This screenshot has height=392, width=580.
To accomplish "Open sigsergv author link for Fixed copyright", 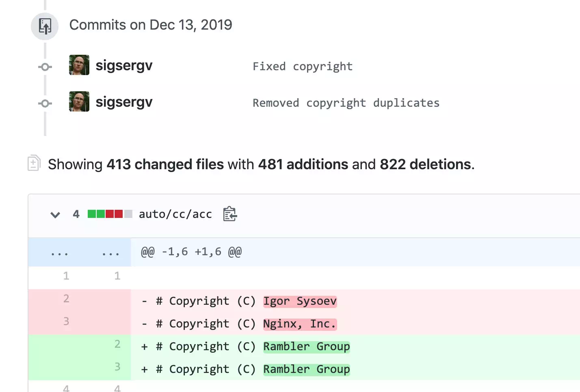I will coord(124,65).
